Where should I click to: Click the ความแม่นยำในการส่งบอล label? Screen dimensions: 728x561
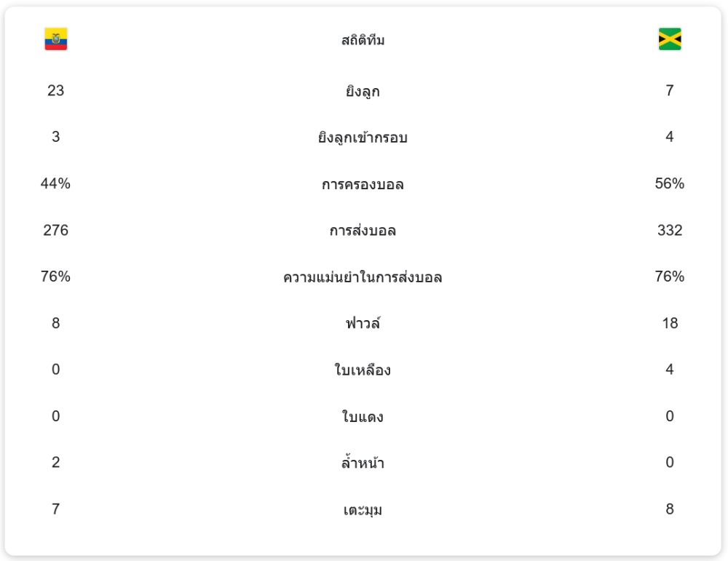point(363,277)
